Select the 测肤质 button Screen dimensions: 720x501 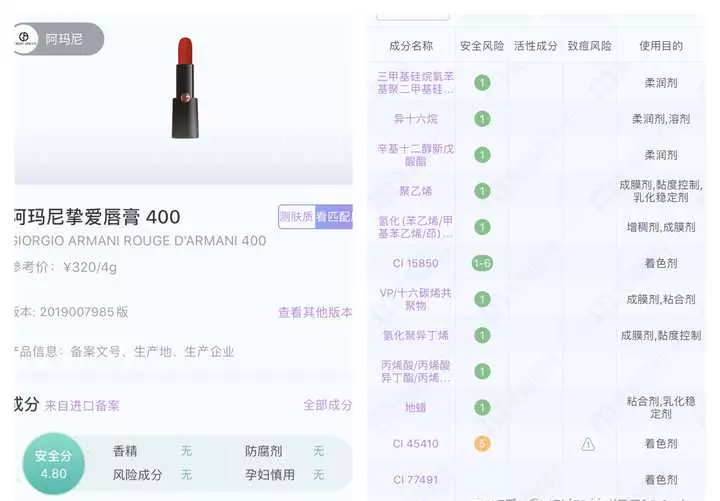coord(297,217)
